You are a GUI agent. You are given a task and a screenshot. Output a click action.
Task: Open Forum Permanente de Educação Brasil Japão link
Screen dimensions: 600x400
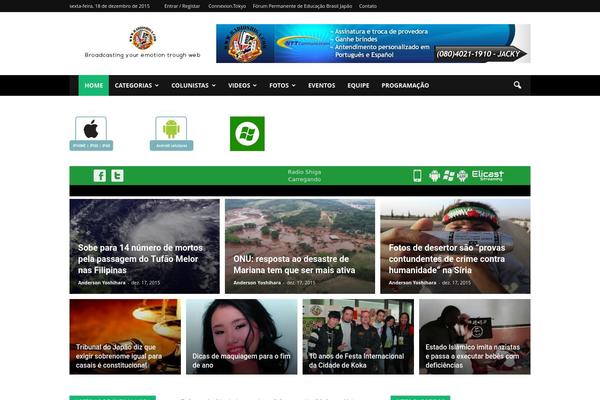click(x=302, y=6)
